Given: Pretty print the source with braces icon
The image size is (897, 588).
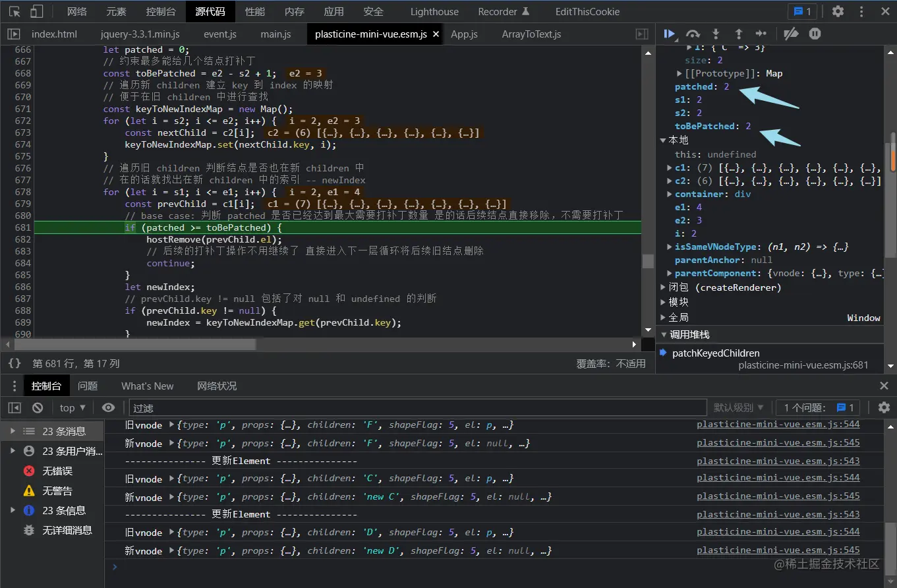Looking at the screenshot, I should [x=14, y=363].
